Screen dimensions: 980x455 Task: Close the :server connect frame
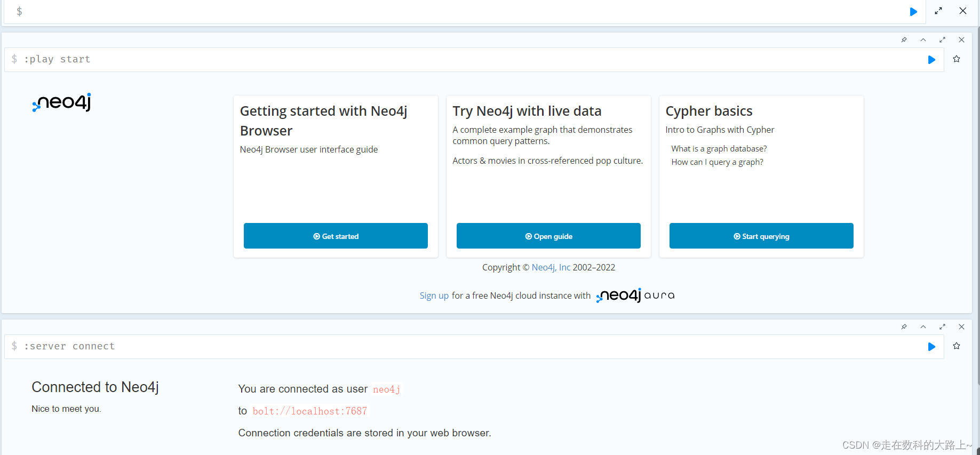[x=961, y=327]
